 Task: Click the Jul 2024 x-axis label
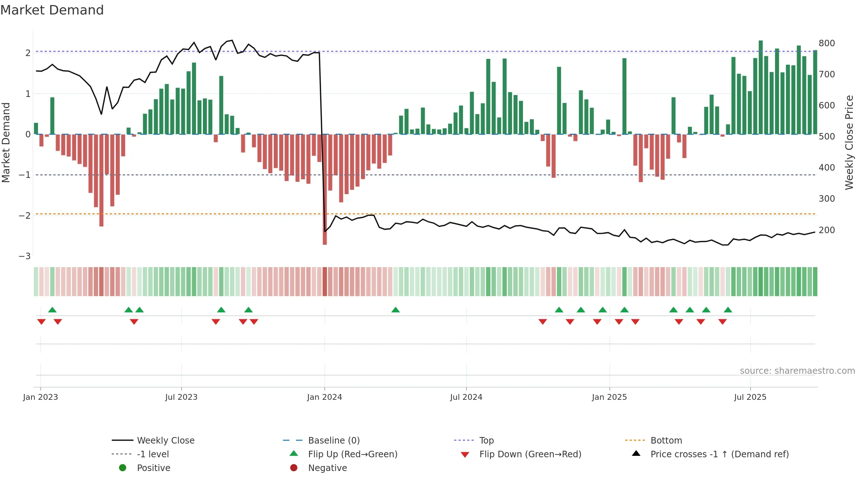coord(466,397)
